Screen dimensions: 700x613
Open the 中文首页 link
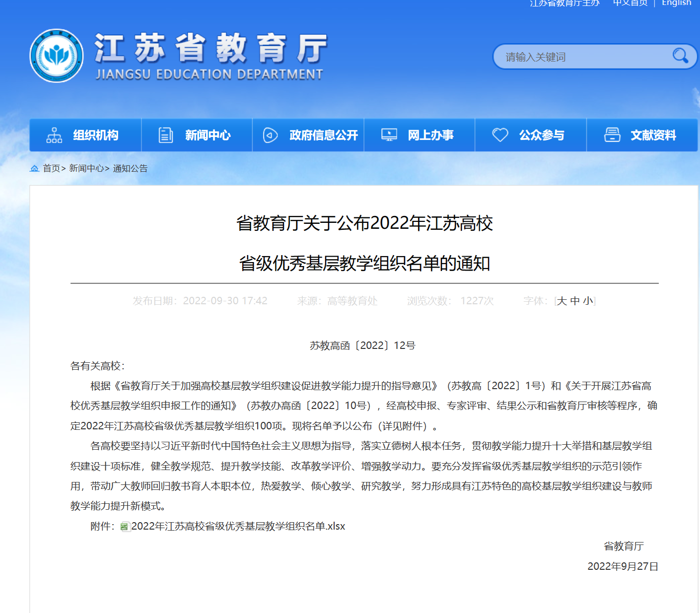tap(630, 3)
